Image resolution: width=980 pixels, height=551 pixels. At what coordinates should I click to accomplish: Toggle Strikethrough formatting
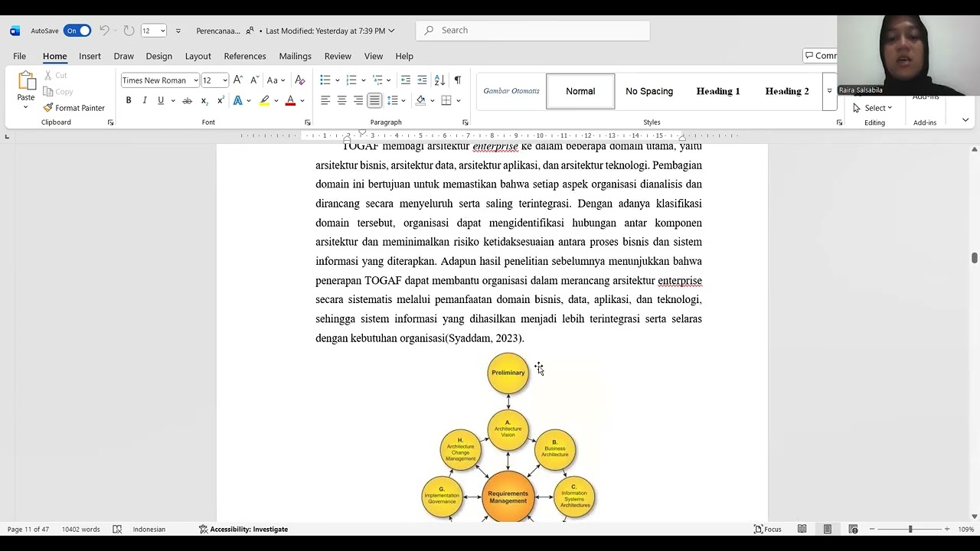coord(187,100)
